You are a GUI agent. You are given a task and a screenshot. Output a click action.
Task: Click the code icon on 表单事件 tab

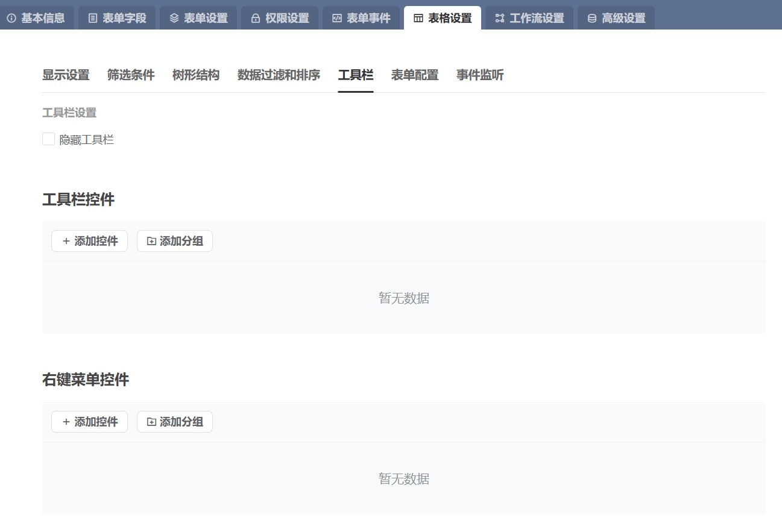click(337, 18)
